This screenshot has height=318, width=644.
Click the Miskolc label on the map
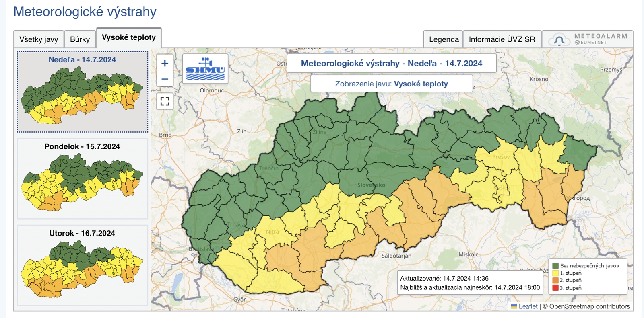469,254
